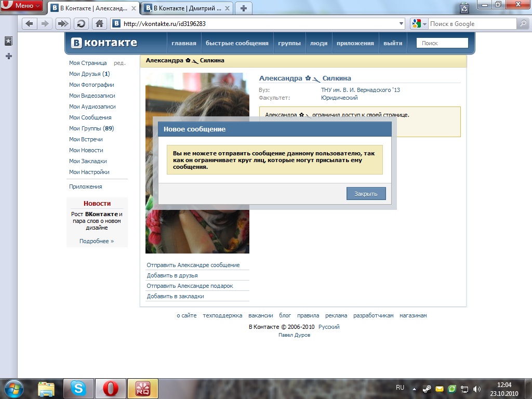This screenshot has width=532, height=399.
Task: Open the Opera Меню button
Action: [x=22, y=5]
